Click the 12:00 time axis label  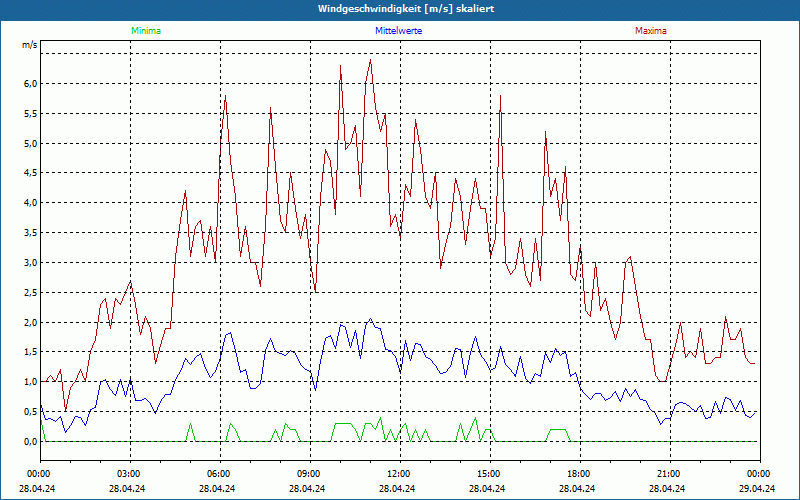tap(397, 474)
